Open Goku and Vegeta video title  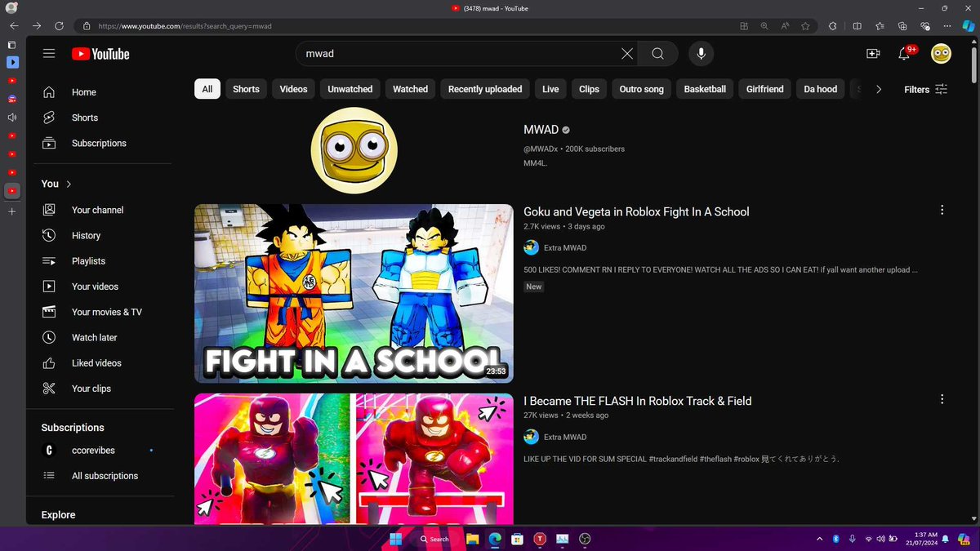(636, 211)
